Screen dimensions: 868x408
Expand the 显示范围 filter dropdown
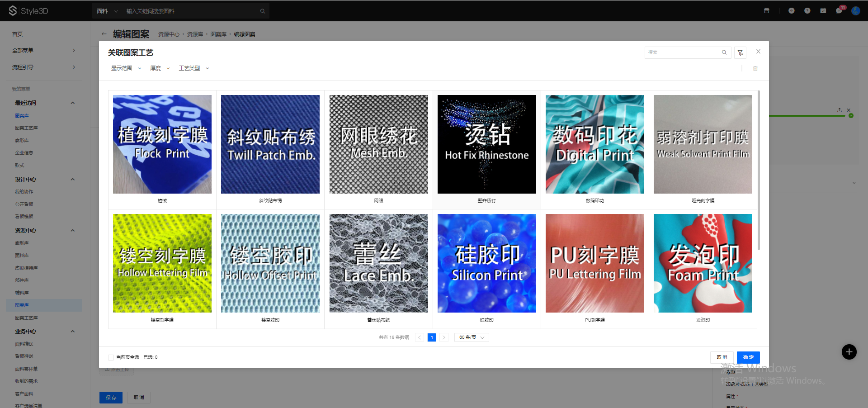(126, 68)
